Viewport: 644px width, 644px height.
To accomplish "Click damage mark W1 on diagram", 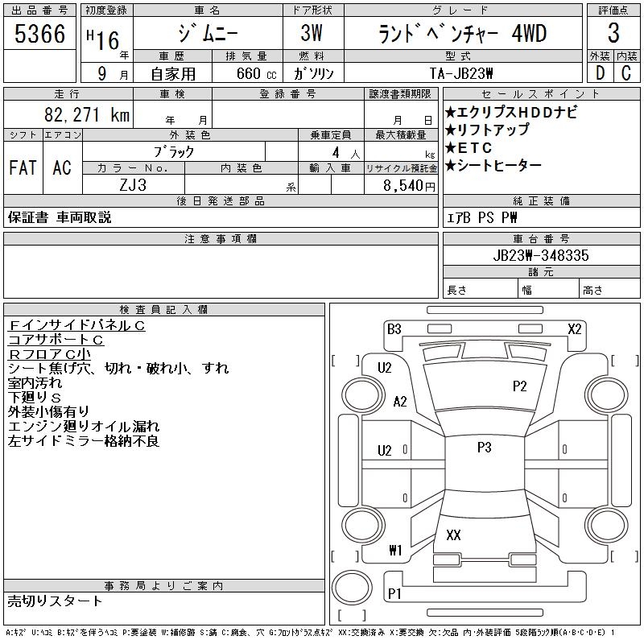I will (395, 550).
